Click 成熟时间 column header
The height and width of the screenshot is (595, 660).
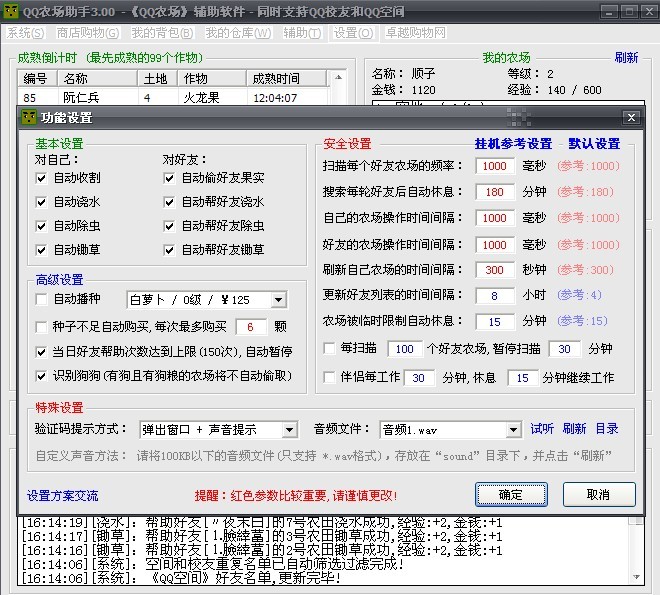coord(286,79)
